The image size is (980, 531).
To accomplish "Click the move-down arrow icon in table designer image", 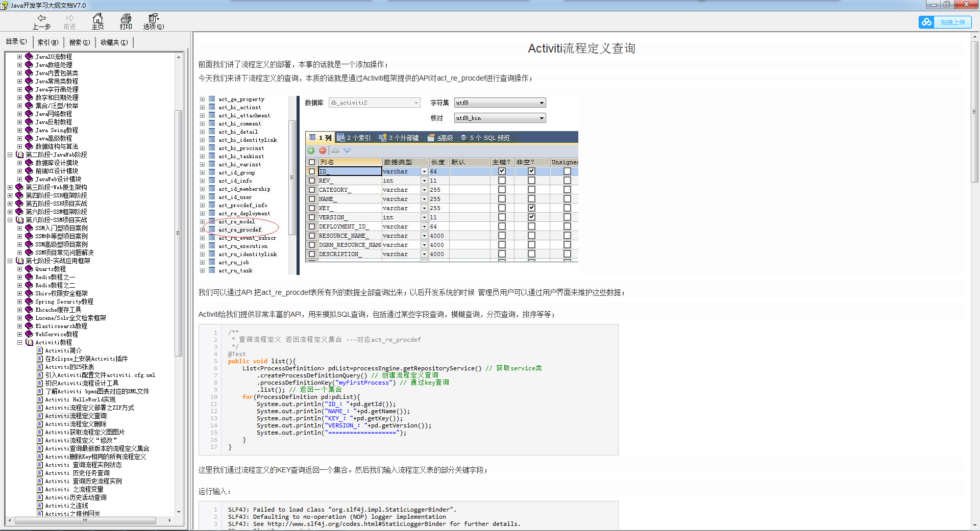I will (x=347, y=150).
